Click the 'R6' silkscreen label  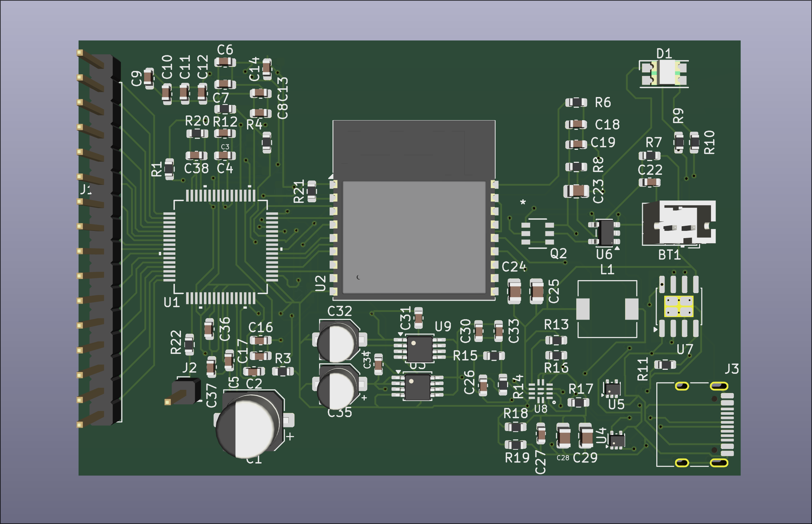603,102
